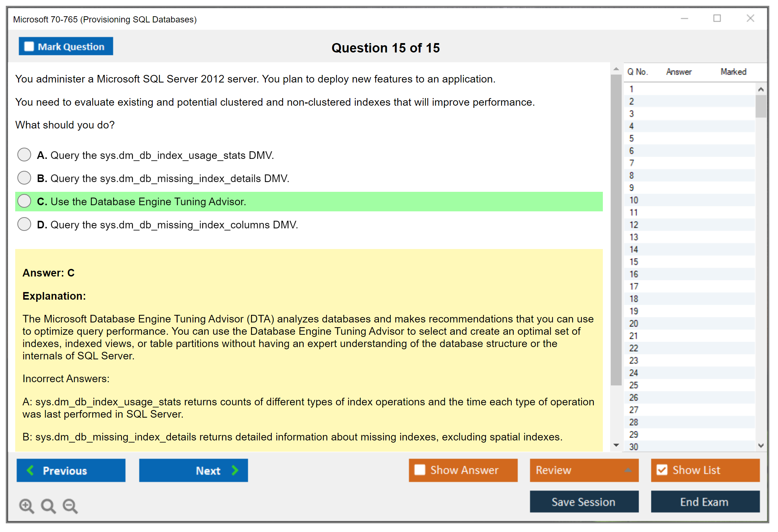Click question pane scroll-down arrow
Image resolution: width=778 pixels, height=532 pixels.
[616, 445]
